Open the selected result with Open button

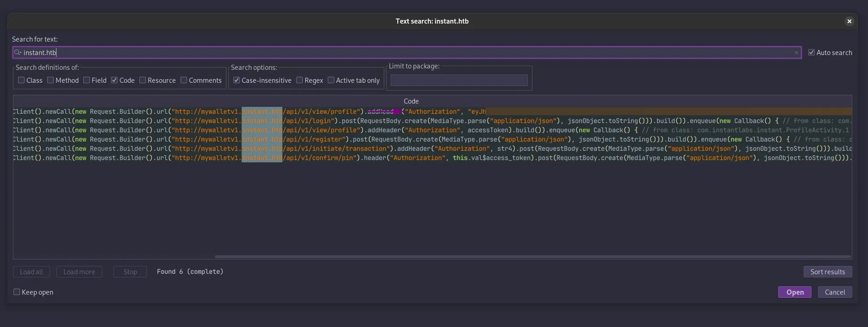pyautogui.click(x=795, y=292)
